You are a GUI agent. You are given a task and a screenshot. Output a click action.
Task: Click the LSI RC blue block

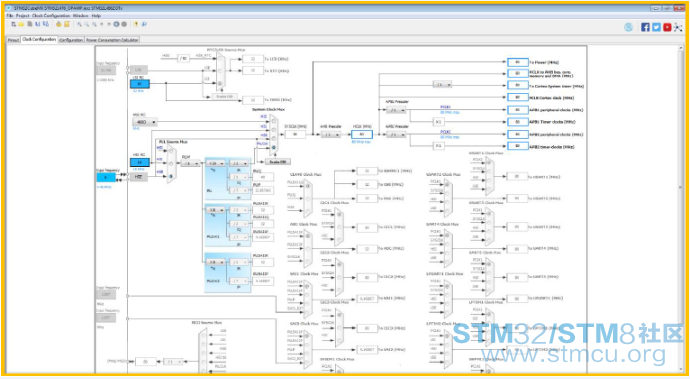click(x=140, y=84)
